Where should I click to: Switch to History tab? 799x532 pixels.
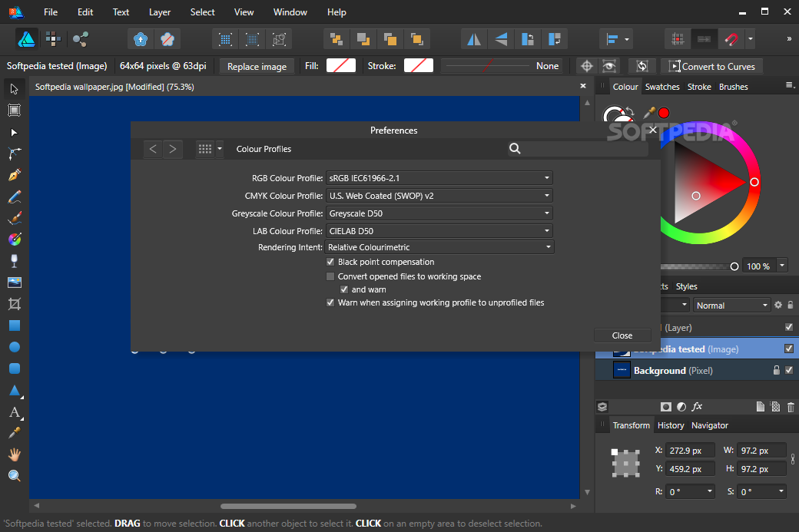click(671, 425)
